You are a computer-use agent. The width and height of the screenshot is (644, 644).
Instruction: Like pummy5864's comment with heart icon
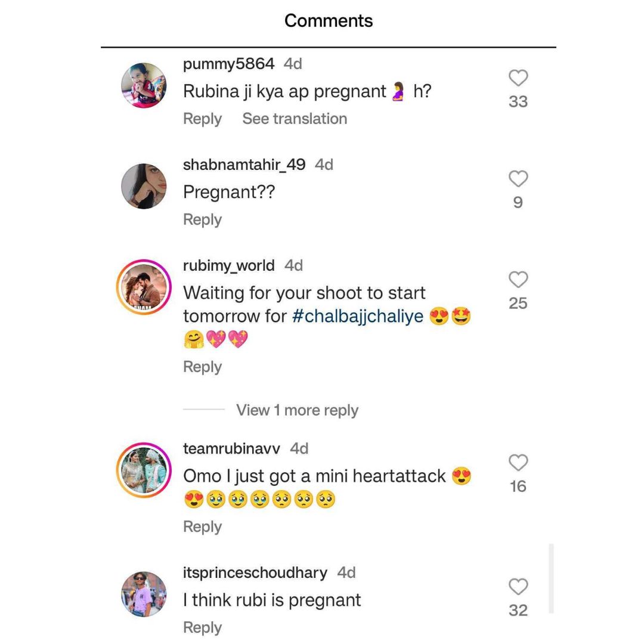tap(518, 78)
